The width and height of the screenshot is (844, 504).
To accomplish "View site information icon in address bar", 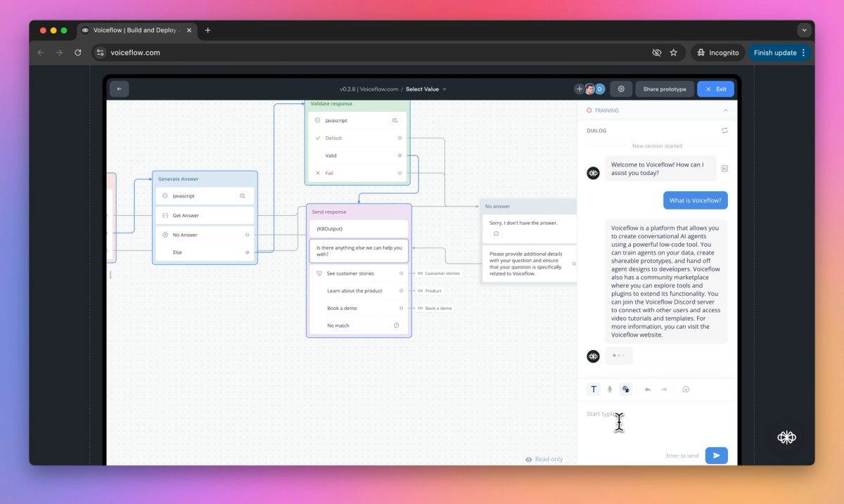I will tap(101, 53).
